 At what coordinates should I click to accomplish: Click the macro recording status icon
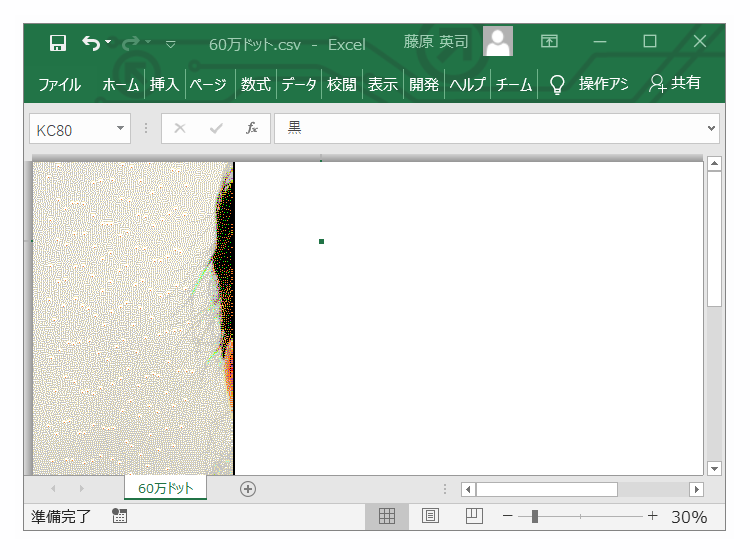coord(119,516)
